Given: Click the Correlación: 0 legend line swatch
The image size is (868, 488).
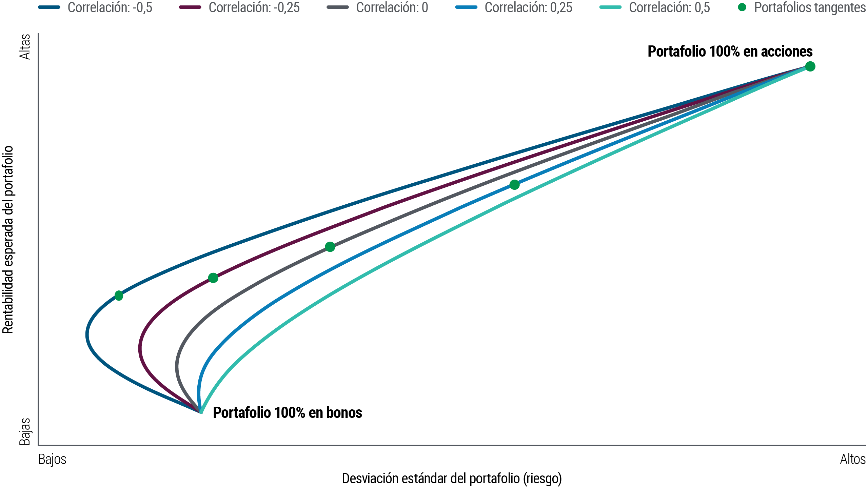Looking at the screenshot, I should (x=338, y=7).
